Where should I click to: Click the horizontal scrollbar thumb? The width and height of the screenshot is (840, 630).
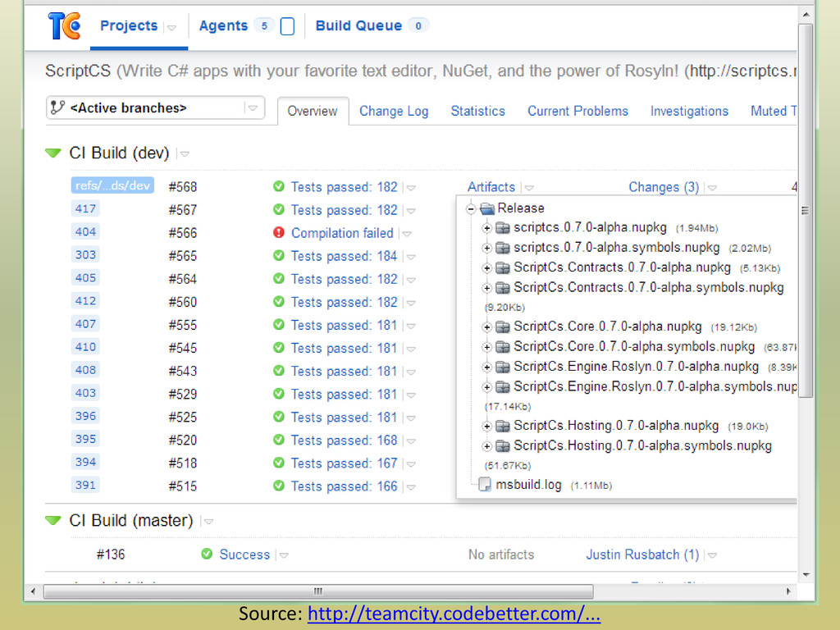[x=318, y=591]
